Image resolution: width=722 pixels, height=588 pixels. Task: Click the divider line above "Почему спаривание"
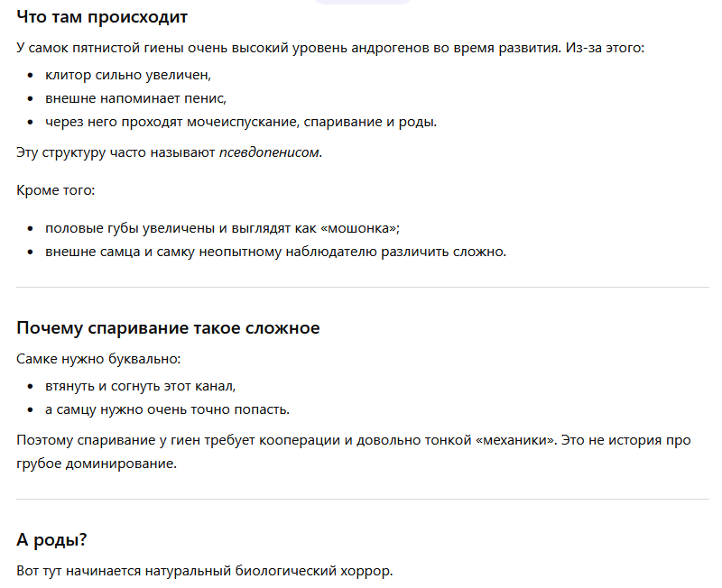(363, 287)
